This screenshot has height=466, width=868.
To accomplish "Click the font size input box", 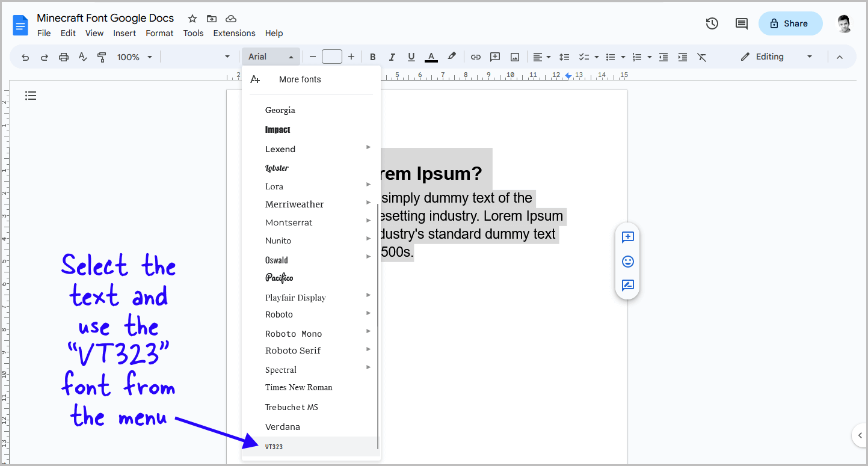I will tap(332, 57).
